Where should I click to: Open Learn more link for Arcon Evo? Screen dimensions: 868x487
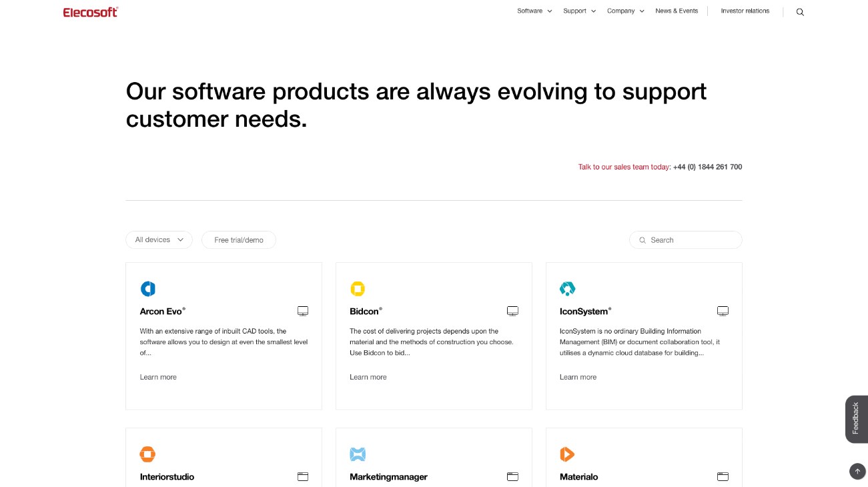point(158,378)
